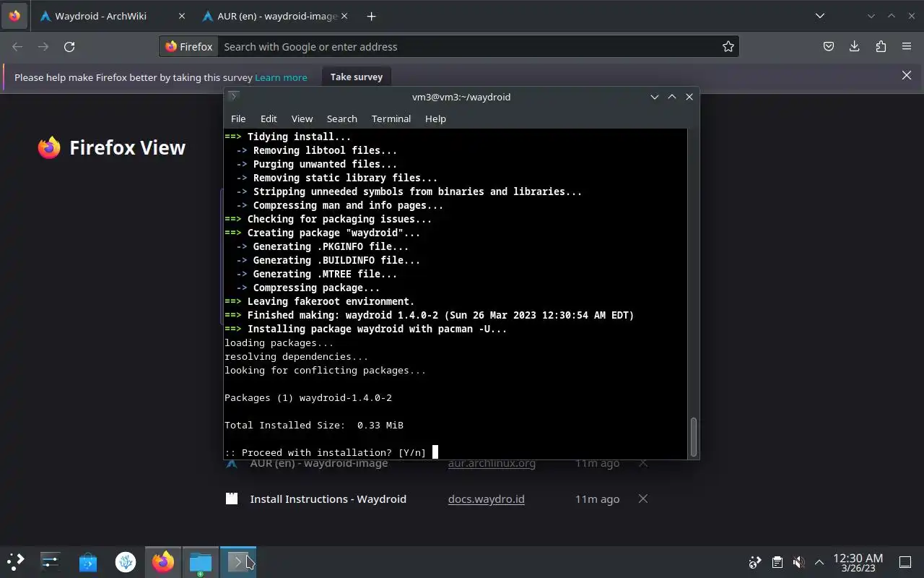Open the clipboard tray icon
The width and height of the screenshot is (924, 578).
(x=777, y=562)
